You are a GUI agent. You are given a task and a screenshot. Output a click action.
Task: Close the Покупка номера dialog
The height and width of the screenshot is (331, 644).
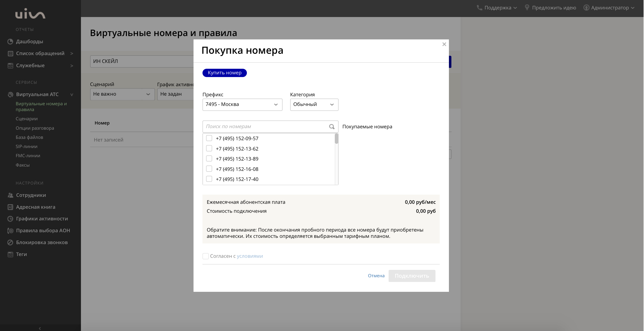click(444, 44)
